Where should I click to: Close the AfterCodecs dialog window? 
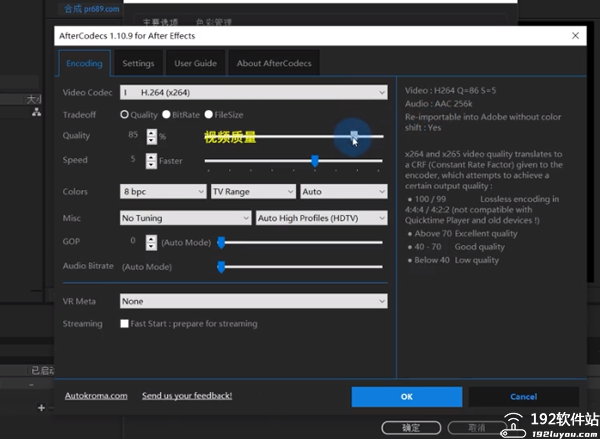(x=575, y=36)
